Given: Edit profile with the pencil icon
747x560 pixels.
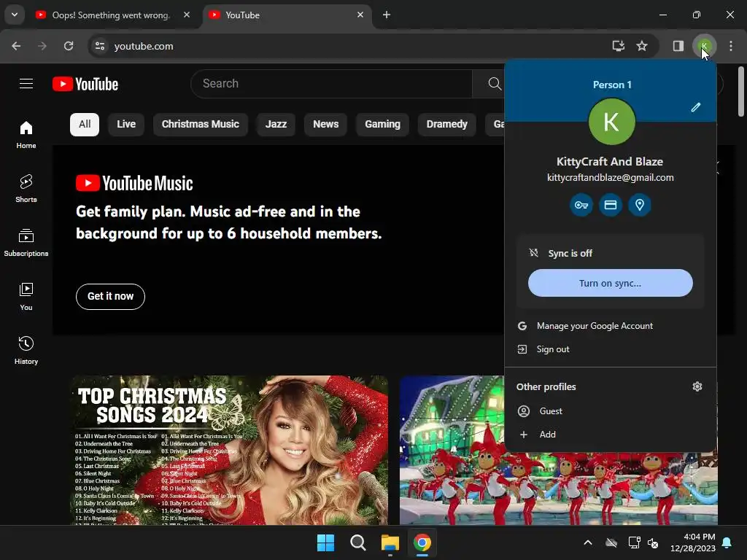Looking at the screenshot, I should pos(696,107).
